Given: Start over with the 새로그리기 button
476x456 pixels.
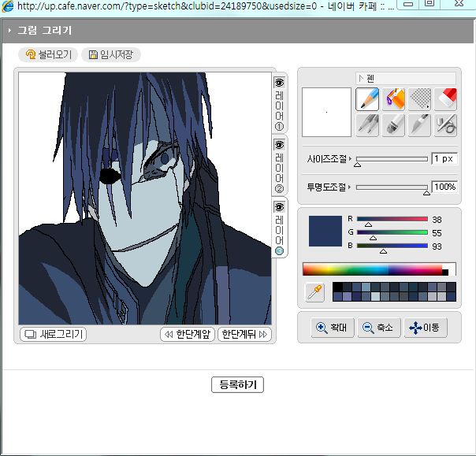Looking at the screenshot, I should (53, 335).
